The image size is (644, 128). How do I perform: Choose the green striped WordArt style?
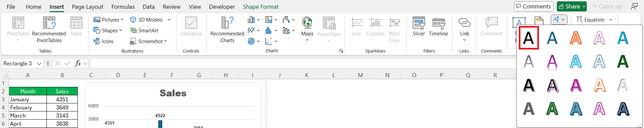[552, 108]
